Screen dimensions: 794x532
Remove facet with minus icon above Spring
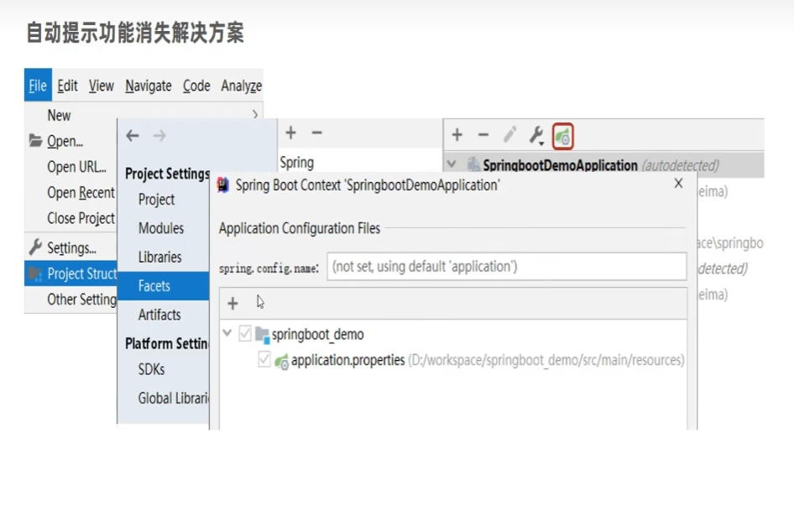click(x=317, y=133)
